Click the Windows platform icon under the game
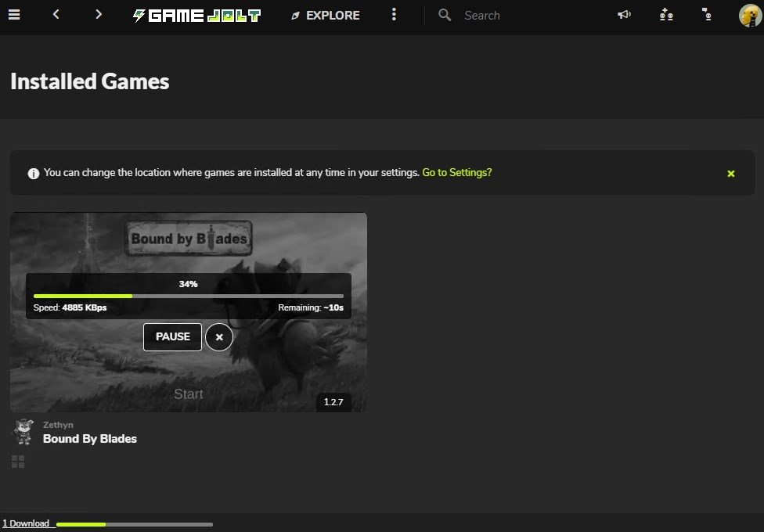 tap(18, 462)
